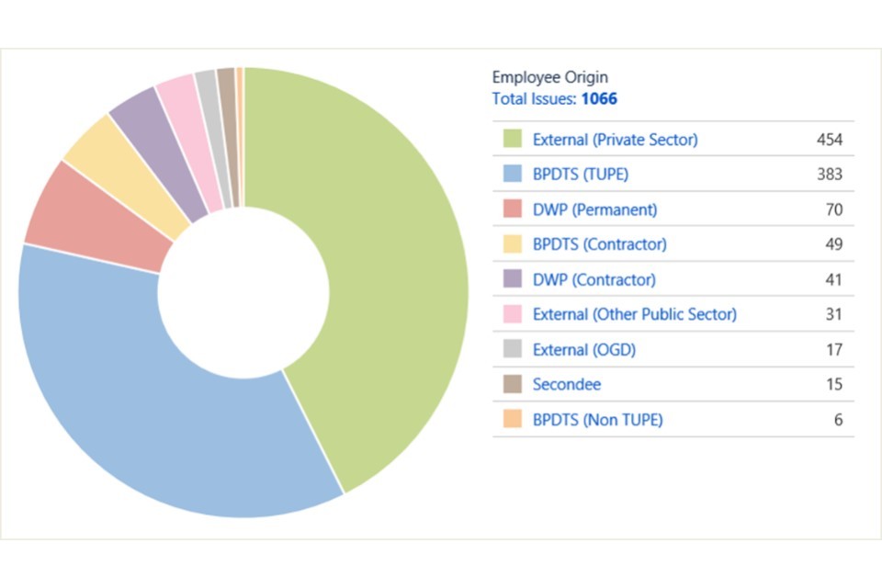
Task: Click green swatch beside External (Private Sector)
Action: [513, 140]
